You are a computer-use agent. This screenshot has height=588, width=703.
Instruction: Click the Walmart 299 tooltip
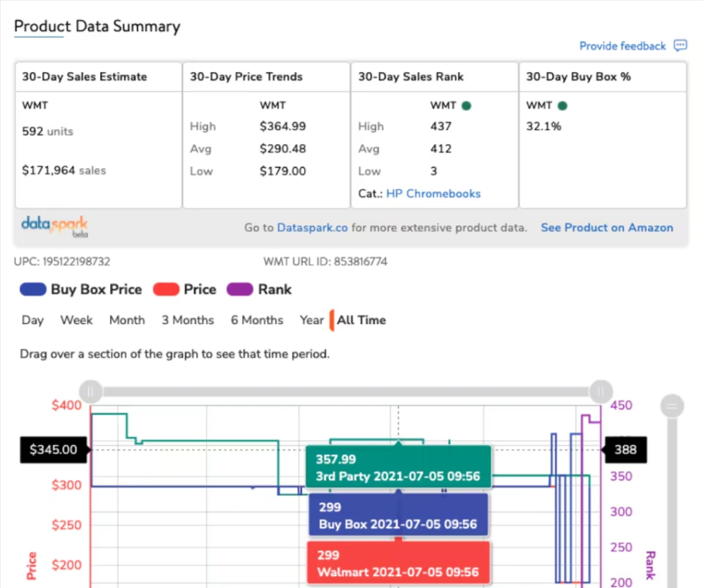tap(398, 563)
